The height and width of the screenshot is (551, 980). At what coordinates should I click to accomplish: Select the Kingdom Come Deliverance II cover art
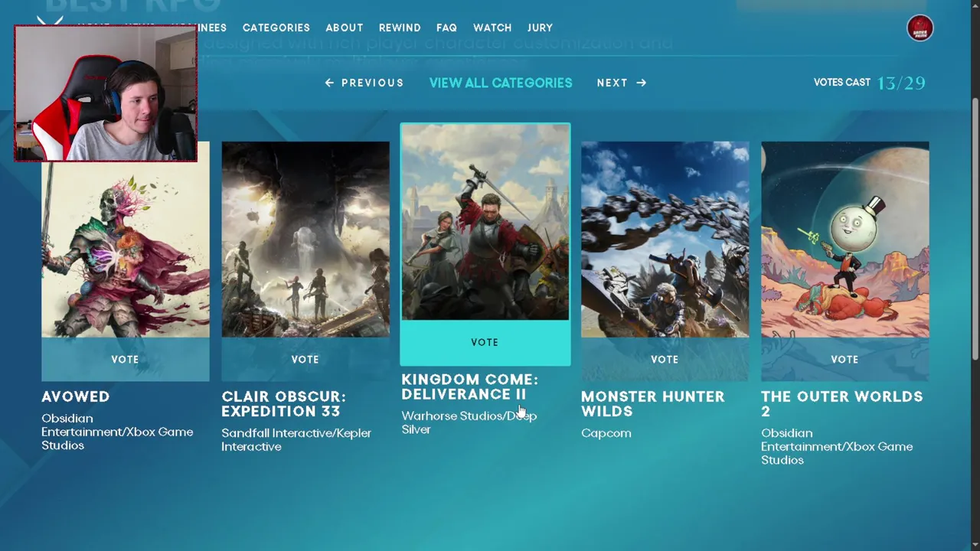click(485, 222)
